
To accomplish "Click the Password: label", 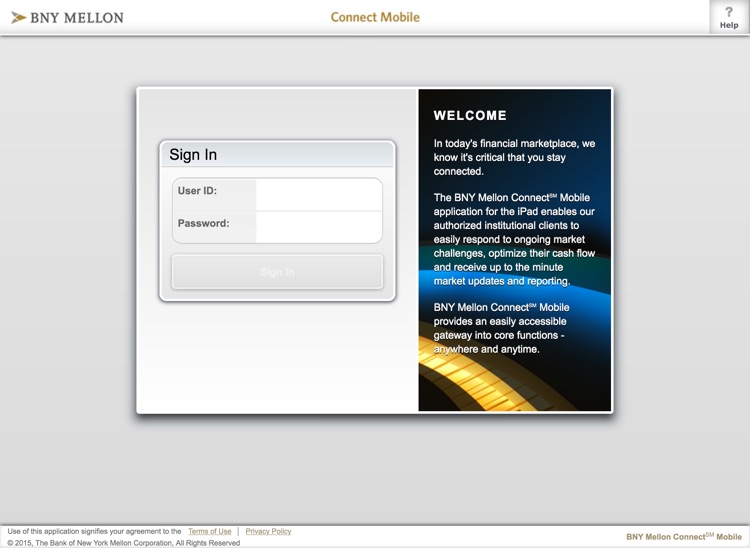I will tap(203, 223).
